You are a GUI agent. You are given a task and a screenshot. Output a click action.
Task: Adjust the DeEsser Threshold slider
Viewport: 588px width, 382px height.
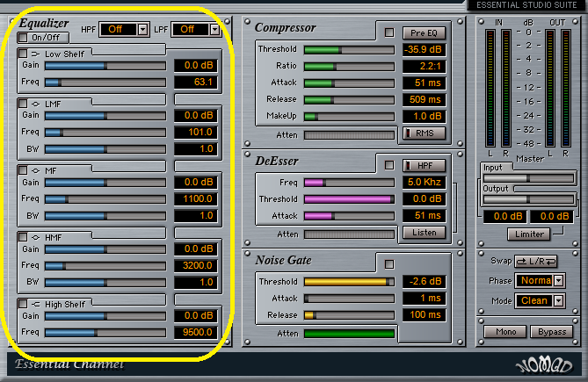point(349,199)
